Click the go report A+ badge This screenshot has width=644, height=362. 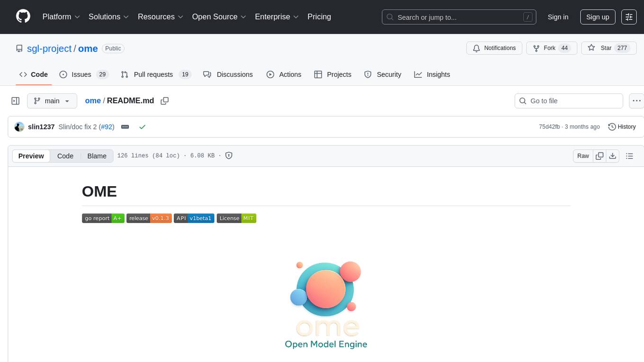click(103, 218)
